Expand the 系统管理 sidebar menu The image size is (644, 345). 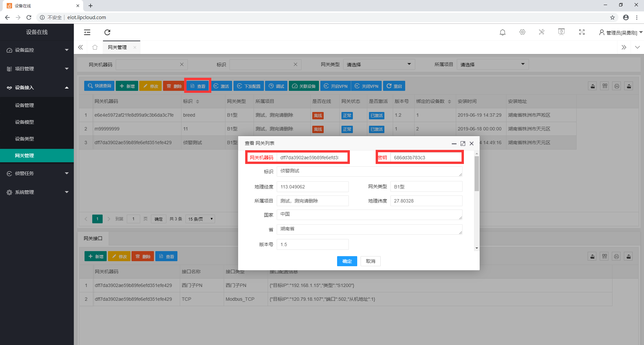(x=37, y=192)
